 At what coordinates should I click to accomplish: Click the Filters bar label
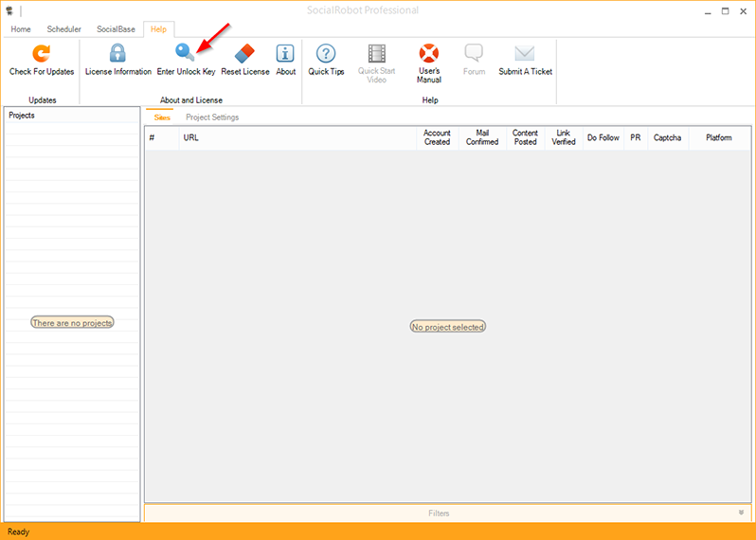439,513
